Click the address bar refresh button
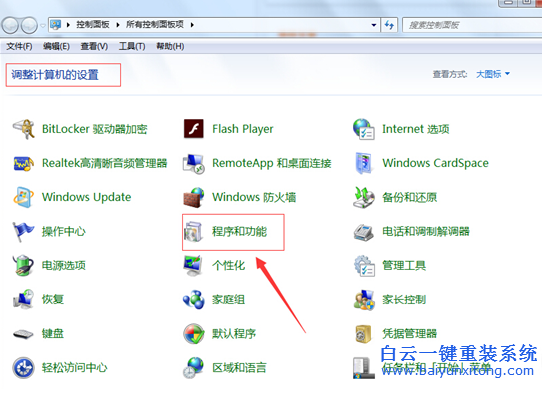The height and width of the screenshot is (396, 542). 389,25
